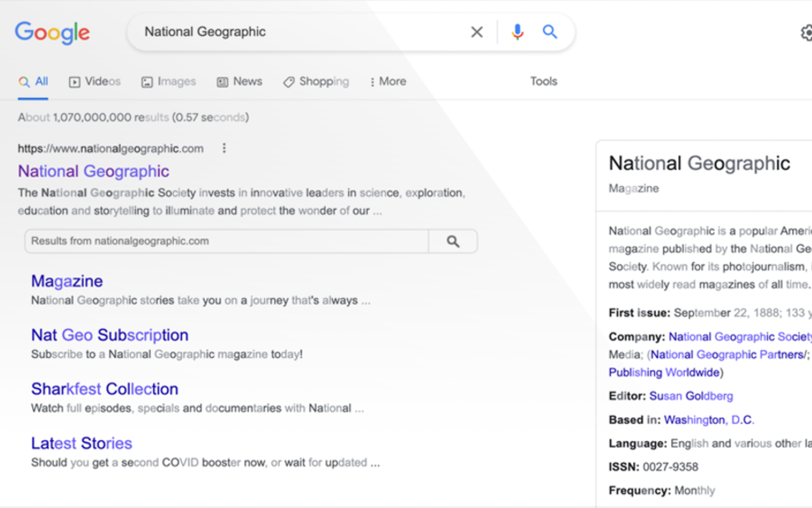Open the three-dot result options menu
The height and width of the screenshot is (508, 812).
(x=224, y=149)
